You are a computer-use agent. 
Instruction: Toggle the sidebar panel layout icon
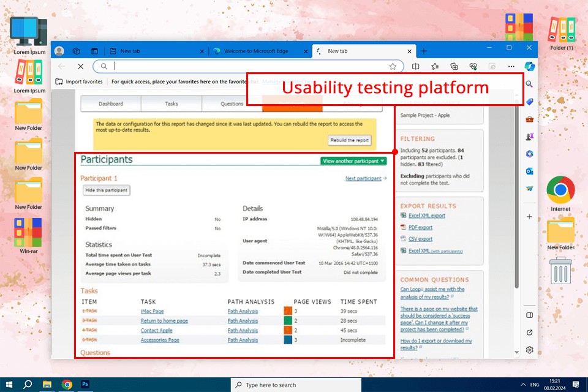pyautogui.click(x=529, y=315)
